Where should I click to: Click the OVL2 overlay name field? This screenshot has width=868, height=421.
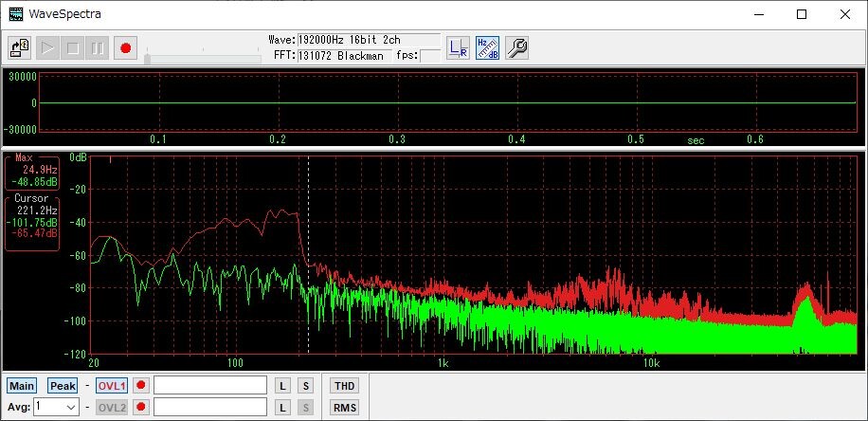tap(210, 407)
